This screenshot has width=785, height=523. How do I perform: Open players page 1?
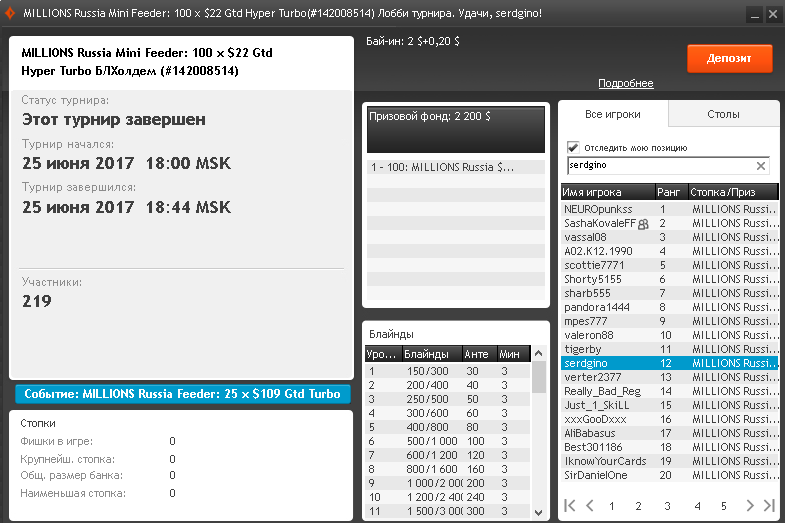click(x=611, y=506)
